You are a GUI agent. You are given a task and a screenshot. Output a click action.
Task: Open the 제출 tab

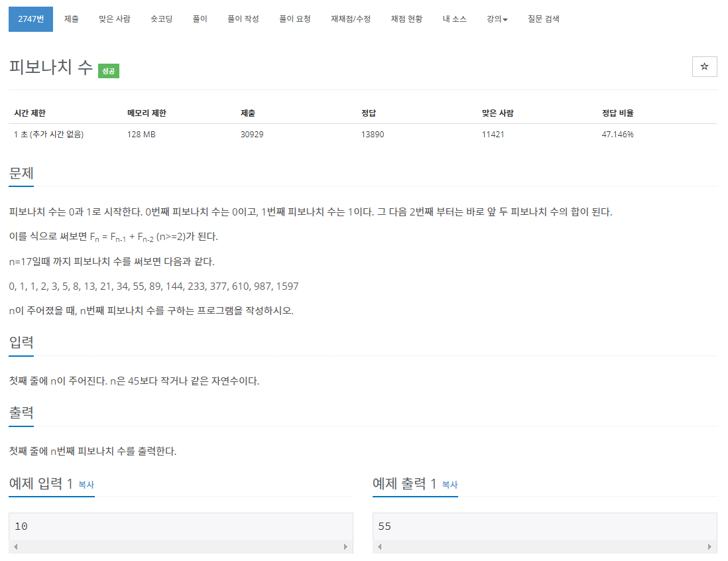[x=71, y=19]
